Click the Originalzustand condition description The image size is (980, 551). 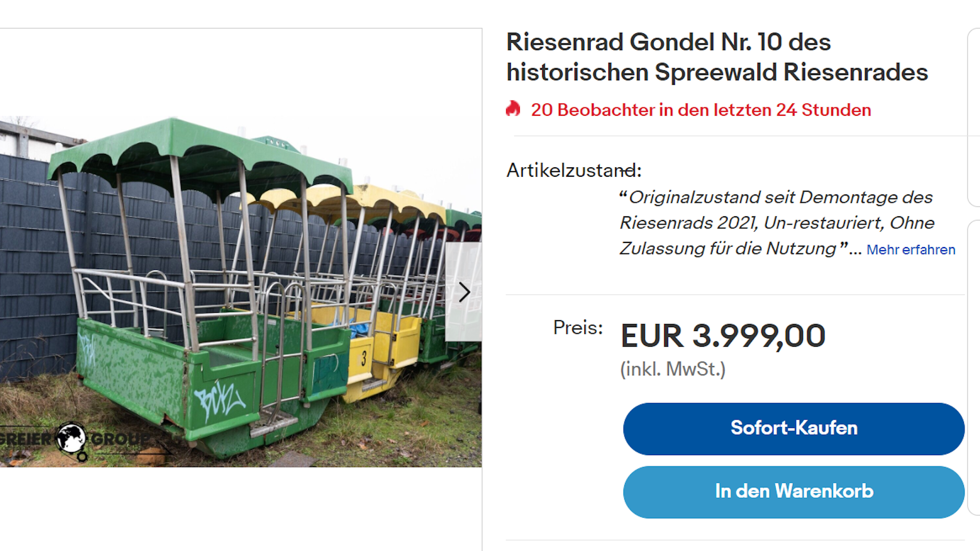click(777, 223)
